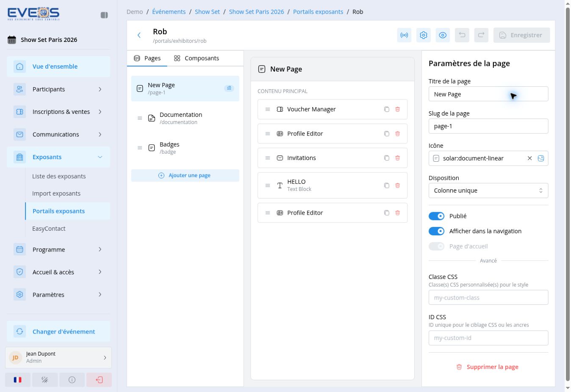Open the preview eye icon in the header
This screenshot has height=392, width=571.
(x=443, y=35)
